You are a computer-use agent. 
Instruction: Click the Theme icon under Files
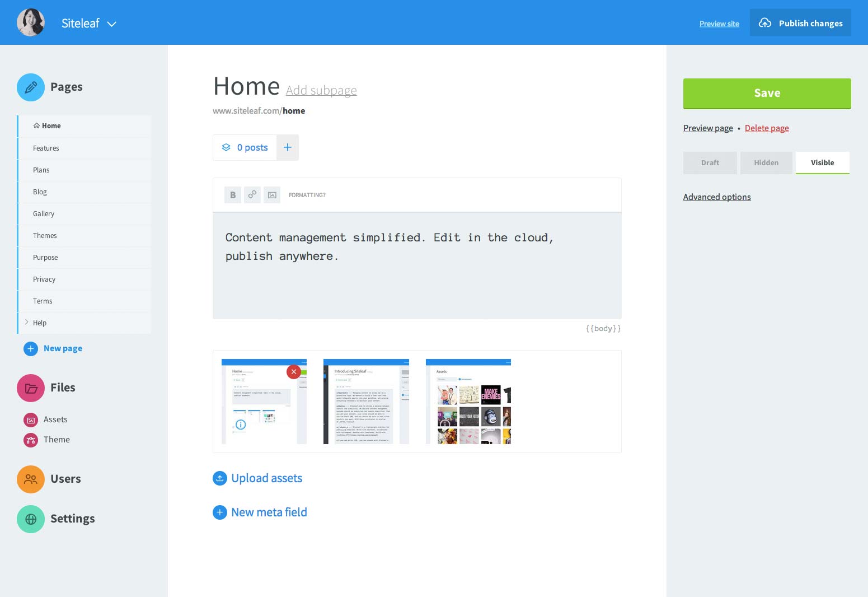(31, 440)
